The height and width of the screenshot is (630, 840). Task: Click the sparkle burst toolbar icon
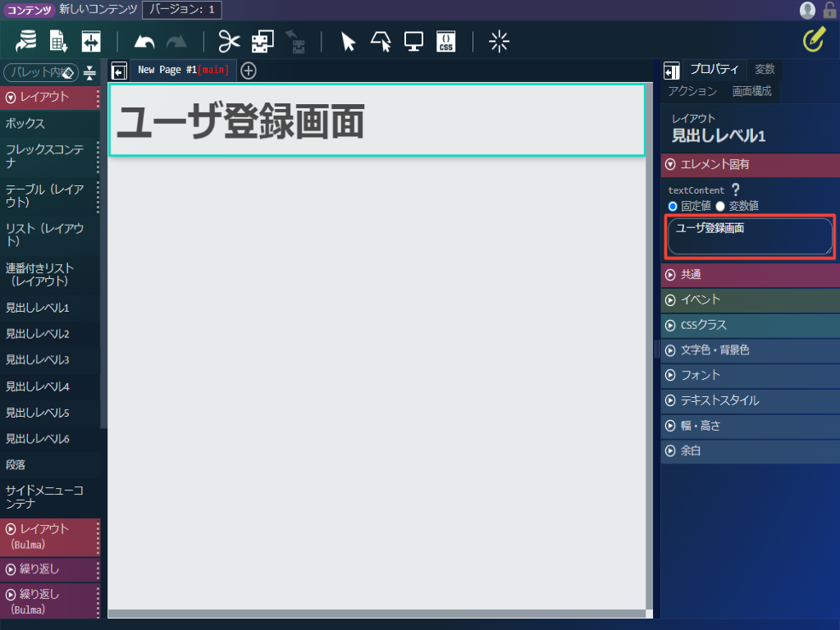click(x=499, y=41)
